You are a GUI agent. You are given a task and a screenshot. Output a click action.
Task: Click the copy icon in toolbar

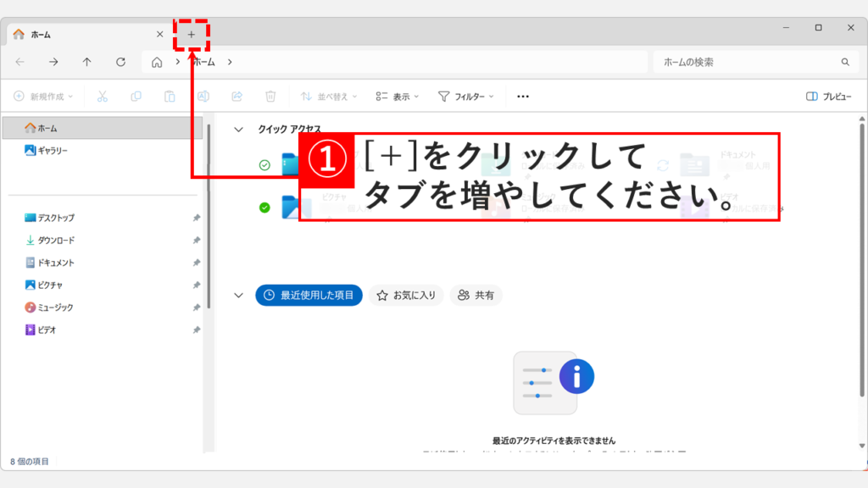tap(136, 97)
